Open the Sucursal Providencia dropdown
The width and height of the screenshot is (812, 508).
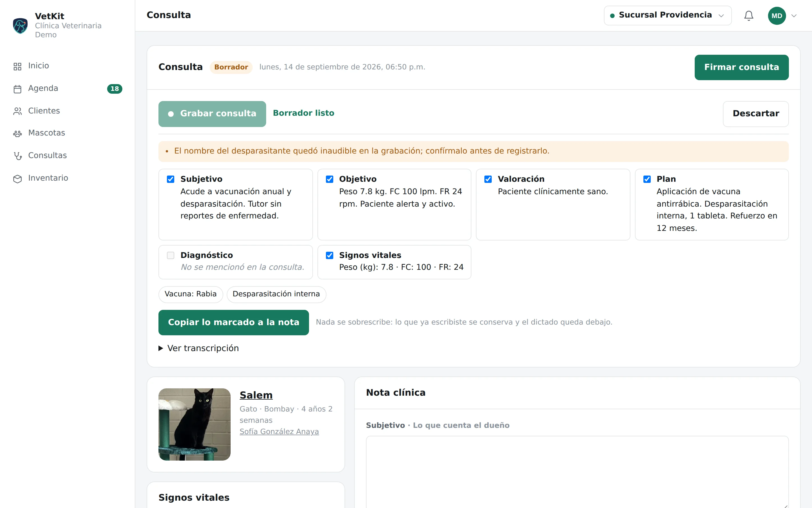[667, 16]
